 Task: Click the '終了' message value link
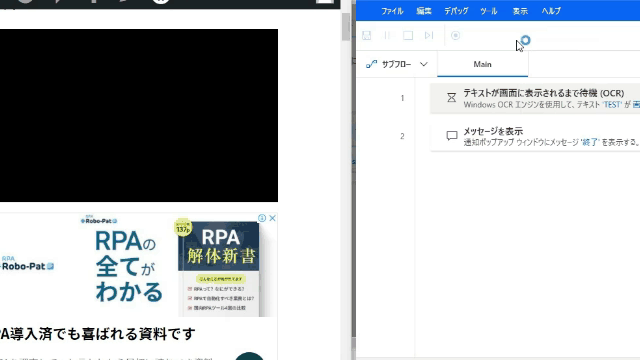pyautogui.click(x=590, y=142)
